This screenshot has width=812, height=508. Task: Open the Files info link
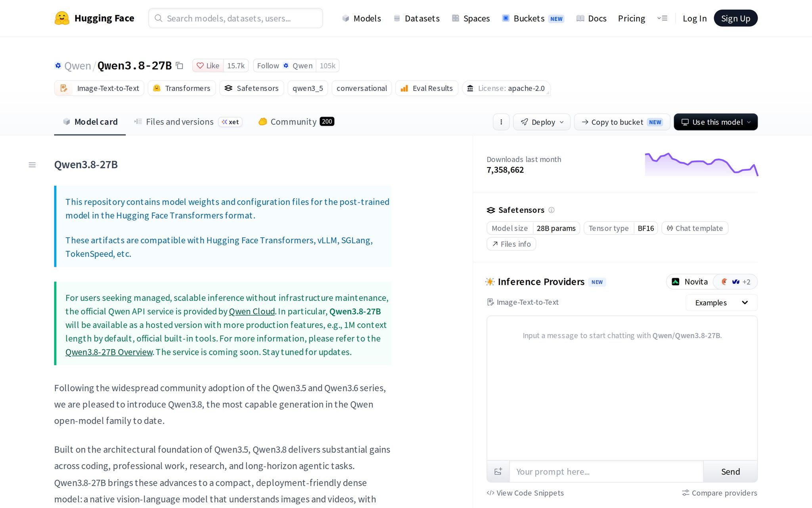click(x=511, y=244)
